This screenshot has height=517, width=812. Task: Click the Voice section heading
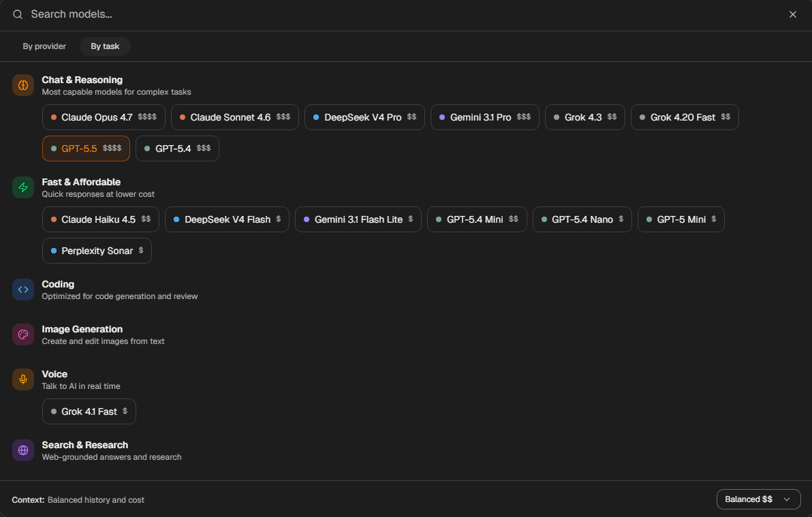(54, 375)
